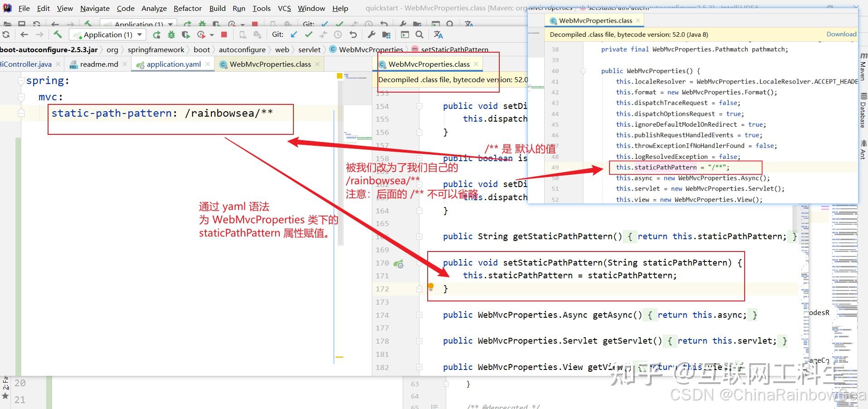
Task: Show intention actions lightbulb on line 172
Action: click(431, 287)
